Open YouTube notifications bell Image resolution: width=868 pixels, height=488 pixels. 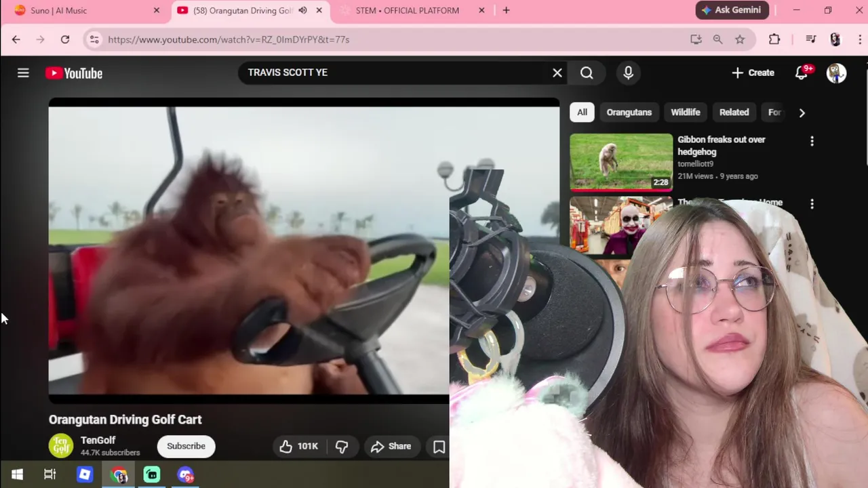(x=802, y=73)
